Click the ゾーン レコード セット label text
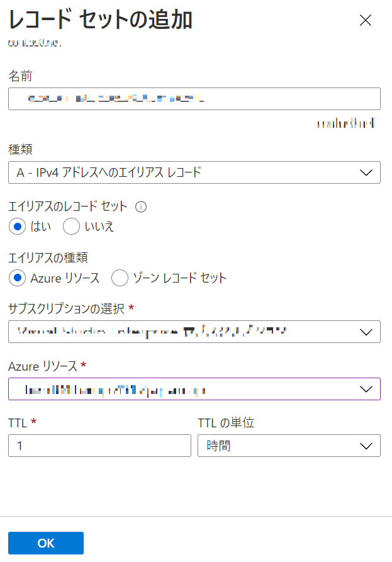Screen dimensions: 392x562 (x=179, y=278)
